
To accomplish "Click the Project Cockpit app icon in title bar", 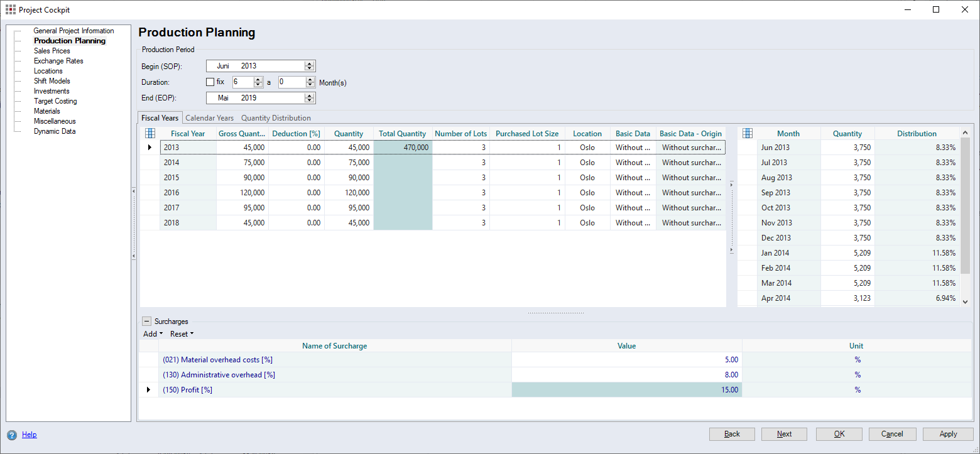I will pos(10,10).
